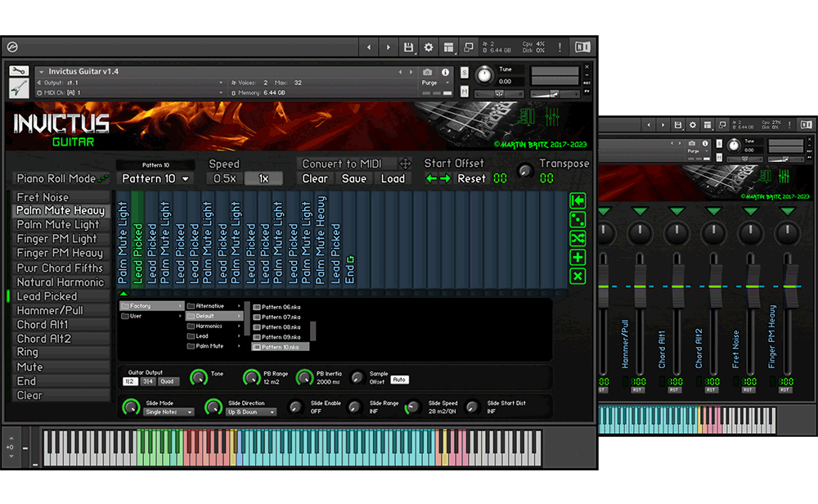The height and width of the screenshot is (504, 818).
Task: Go to next instrument arrow in main toolbar
Action: coord(388,47)
